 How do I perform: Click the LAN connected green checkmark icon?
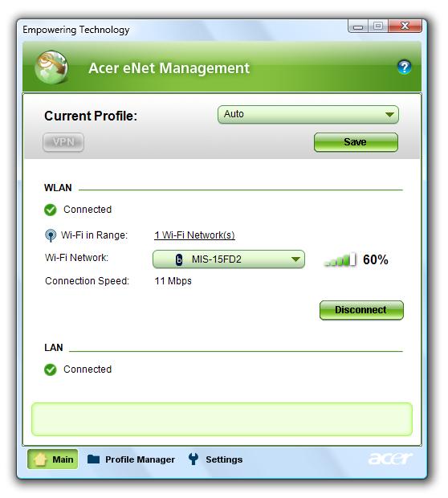point(50,369)
